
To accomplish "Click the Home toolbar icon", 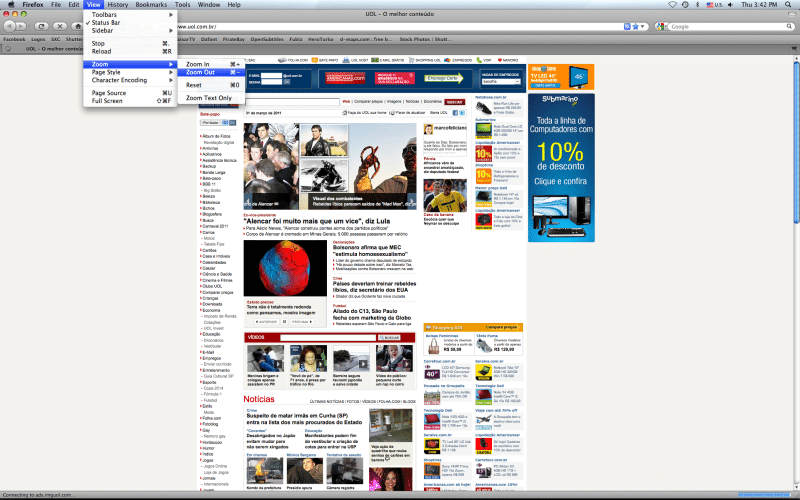I will click(x=77, y=26).
